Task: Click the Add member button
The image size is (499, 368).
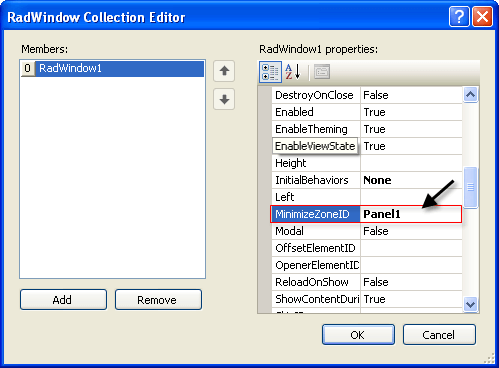Action: click(x=63, y=300)
